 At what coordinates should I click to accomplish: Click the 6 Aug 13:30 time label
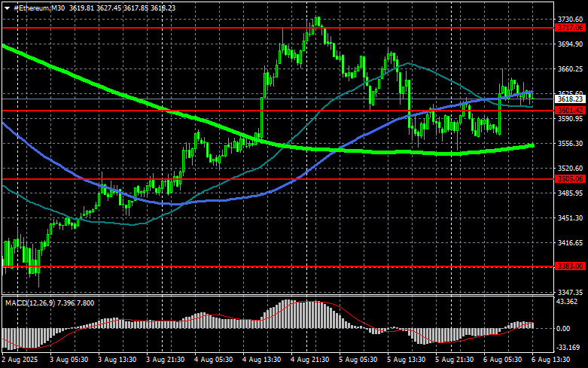tap(551, 360)
